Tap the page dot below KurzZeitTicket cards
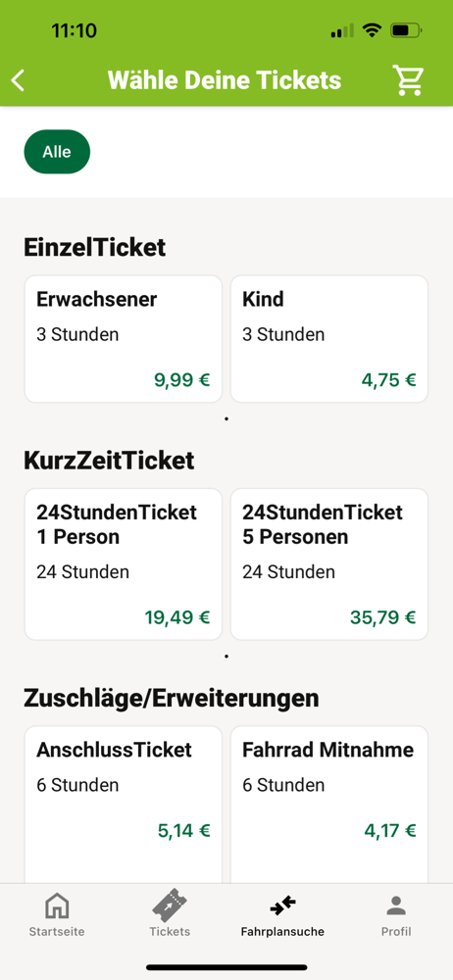Viewport: 453px width, 980px height. coord(226,657)
